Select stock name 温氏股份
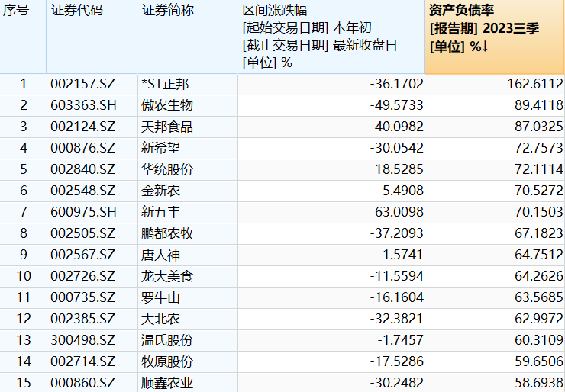The height and width of the screenshot is (392, 565). (167, 340)
